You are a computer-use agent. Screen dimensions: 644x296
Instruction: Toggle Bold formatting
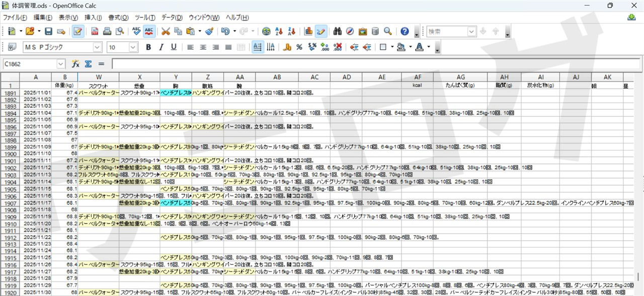[x=148, y=47]
